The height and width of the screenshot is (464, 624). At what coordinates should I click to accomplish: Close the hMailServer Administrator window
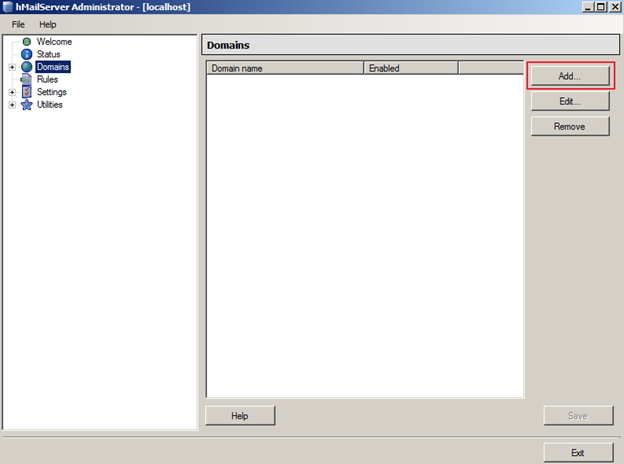click(615, 7)
